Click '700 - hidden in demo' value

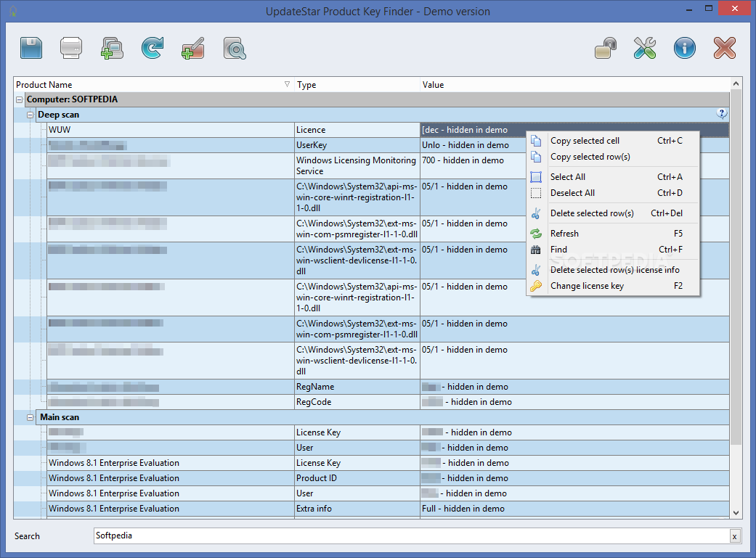tap(463, 160)
